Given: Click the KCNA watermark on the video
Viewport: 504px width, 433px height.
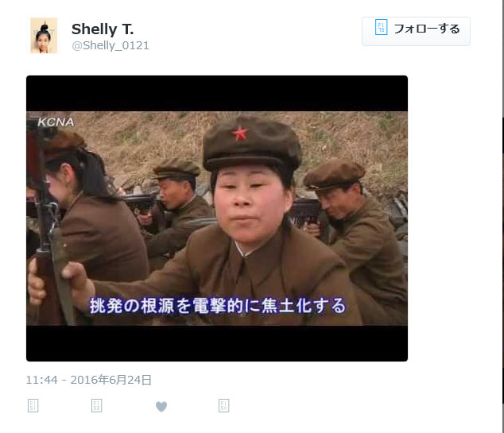Looking at the screenshot, I should (x=56, y=122).
